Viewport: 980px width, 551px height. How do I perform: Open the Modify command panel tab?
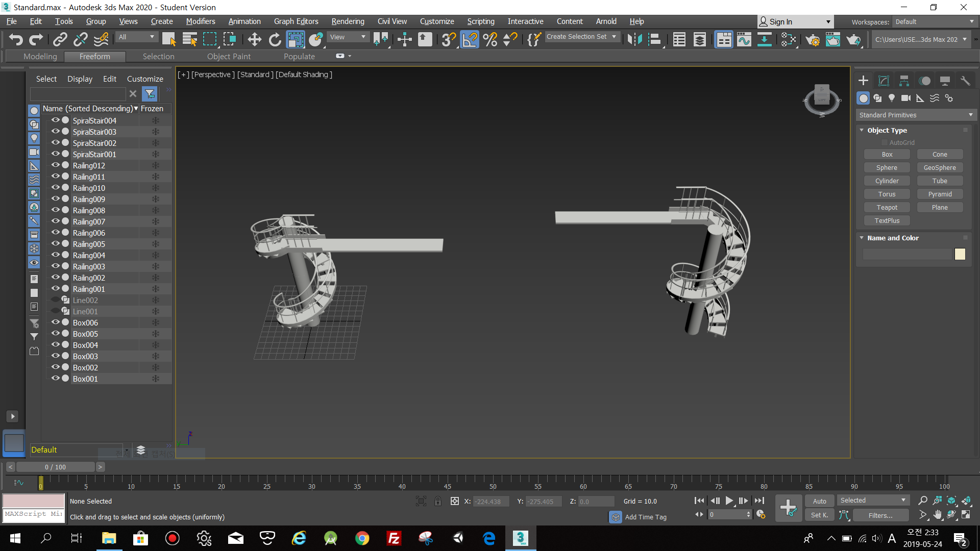pos(884,81)
